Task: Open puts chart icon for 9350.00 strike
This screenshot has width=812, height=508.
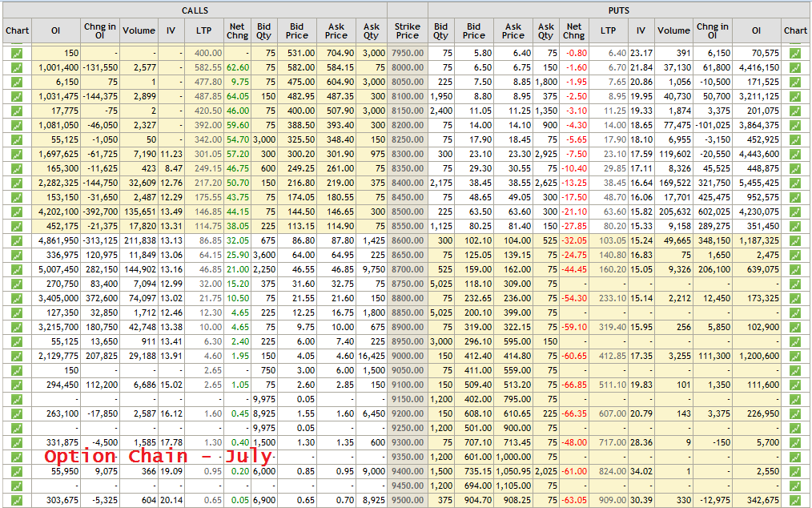Action: (795, 458)
